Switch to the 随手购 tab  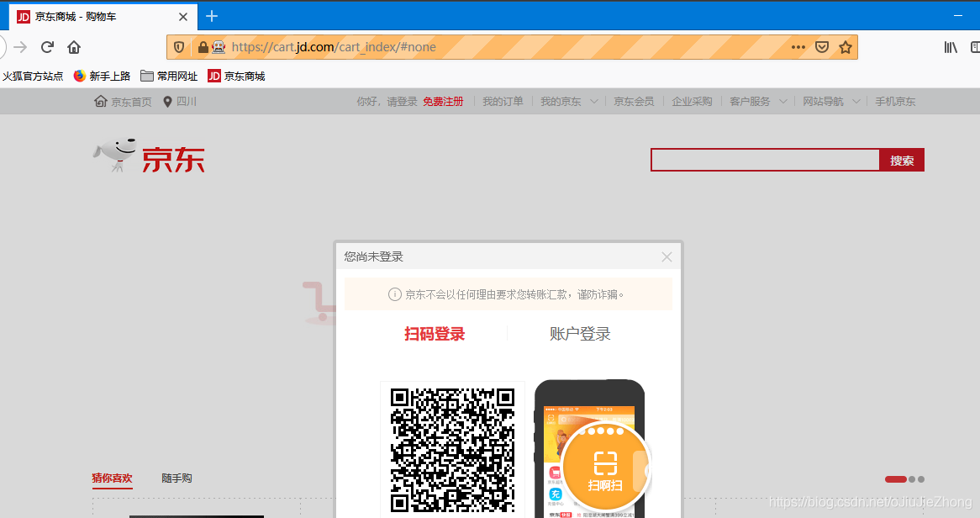[177, 478]
